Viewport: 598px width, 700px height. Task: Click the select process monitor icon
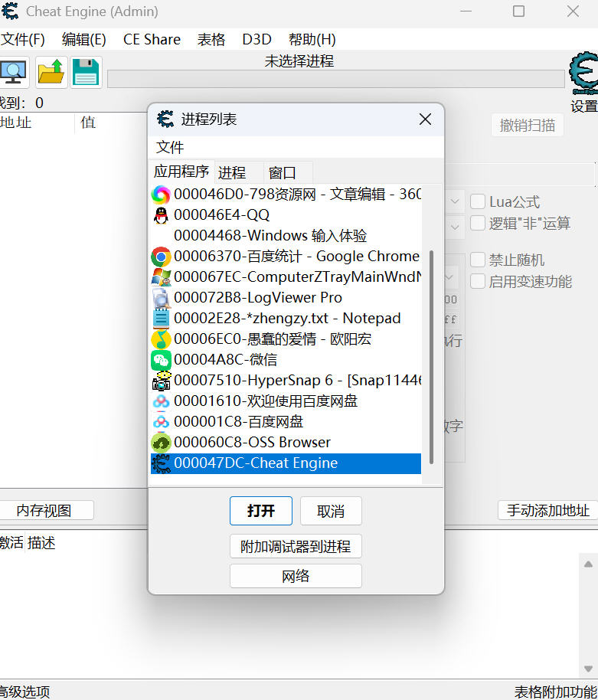pos(13,72)
